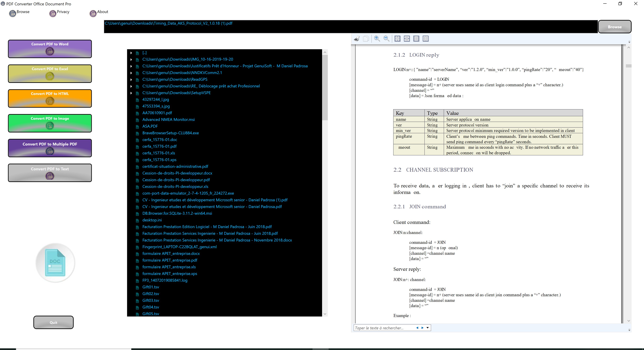Viewport: 644px width, 350px height.
Task: Select AA70610901.pdf in the file list
Action: pos(157,113)
